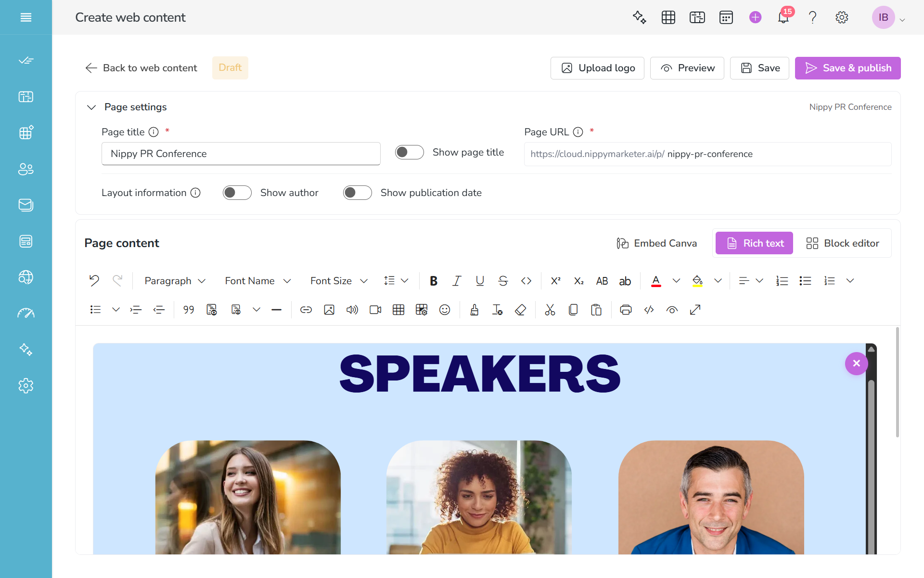Switch to Block editor tab
Image resolution: width=924 pixels, height=578 pixels.
843,243
